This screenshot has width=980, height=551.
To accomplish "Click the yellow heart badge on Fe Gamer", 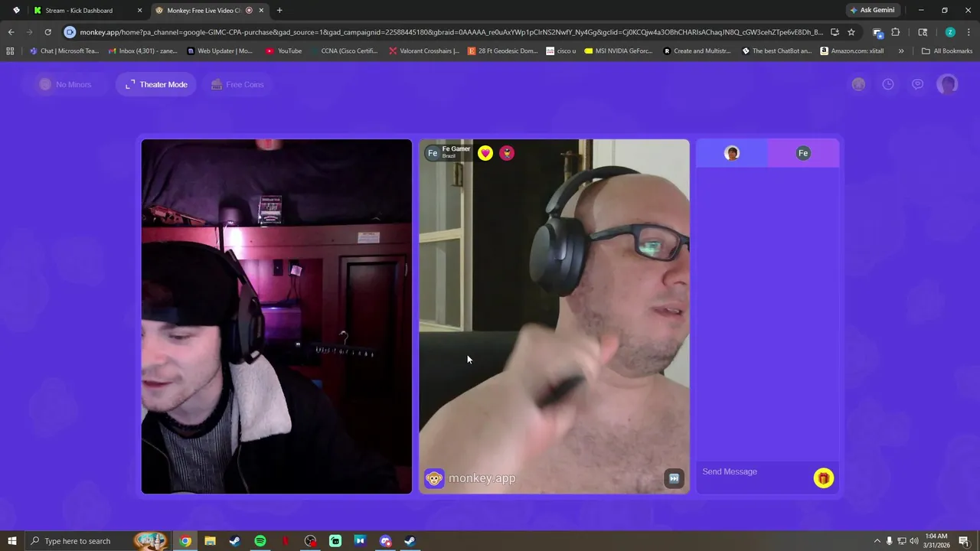I will [x=485, y=153].
